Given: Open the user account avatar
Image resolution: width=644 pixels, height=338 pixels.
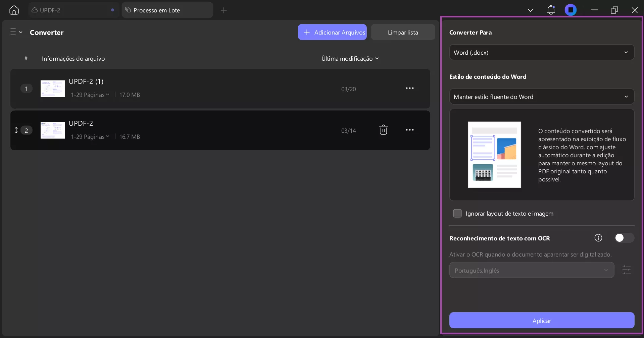Looking at the screenshot, I should coord(571,10).
